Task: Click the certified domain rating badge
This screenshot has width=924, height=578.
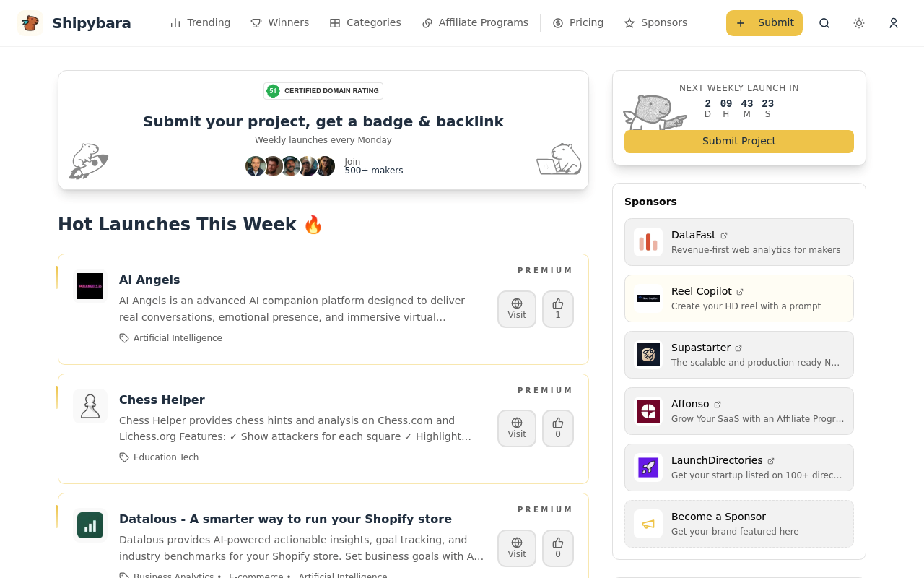Action: [x=323, y=91]
